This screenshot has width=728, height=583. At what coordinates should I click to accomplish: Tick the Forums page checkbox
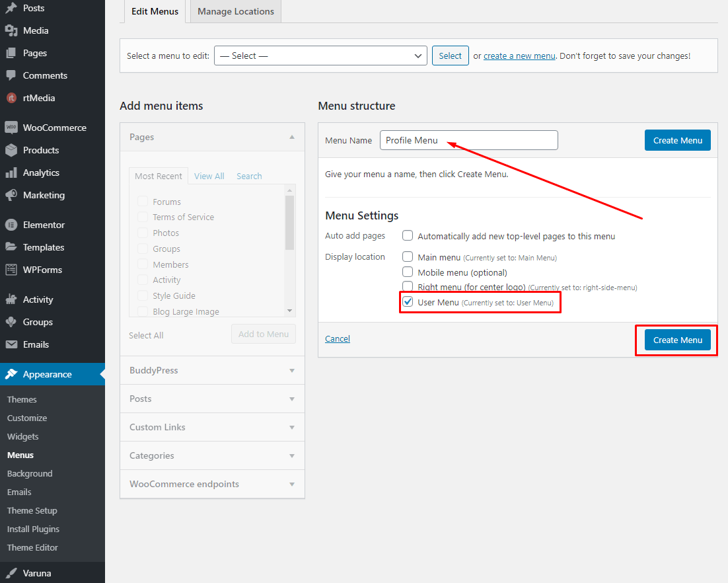pyautogui.click(x=143, y=202)
